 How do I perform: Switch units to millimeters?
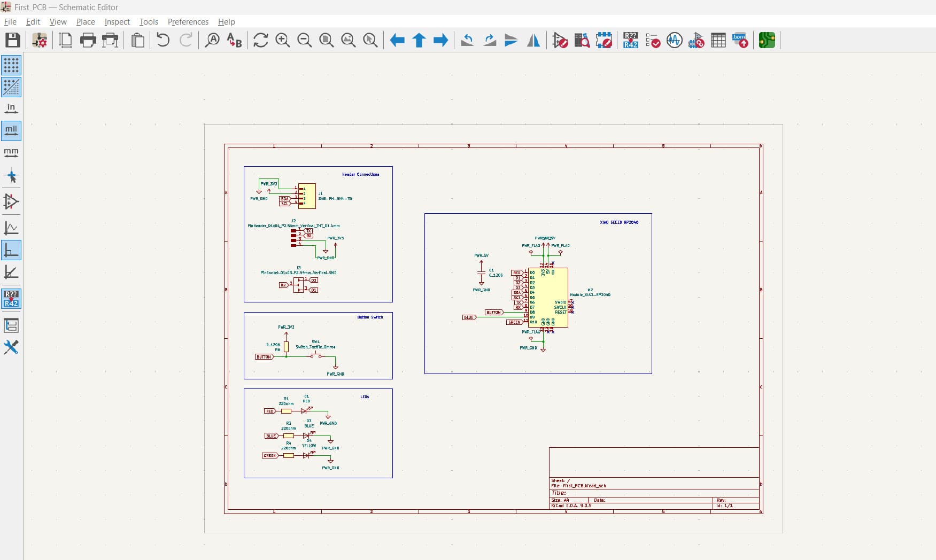[x=12, y=153]
